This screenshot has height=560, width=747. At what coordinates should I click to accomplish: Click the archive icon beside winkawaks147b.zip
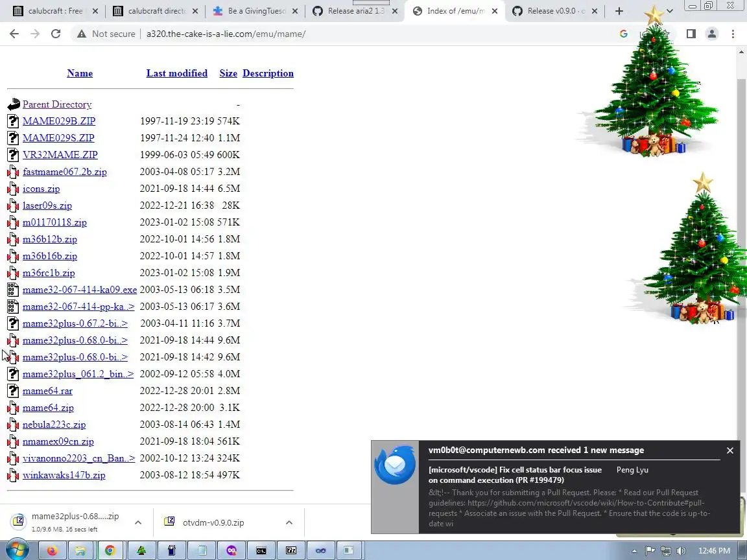[x=14, y=475]
